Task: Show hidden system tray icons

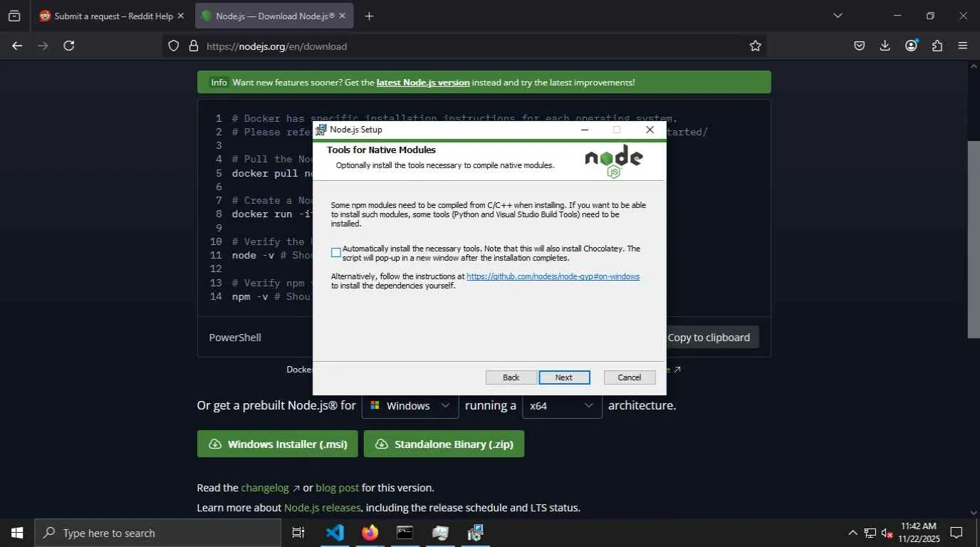Action: point(853,533)
